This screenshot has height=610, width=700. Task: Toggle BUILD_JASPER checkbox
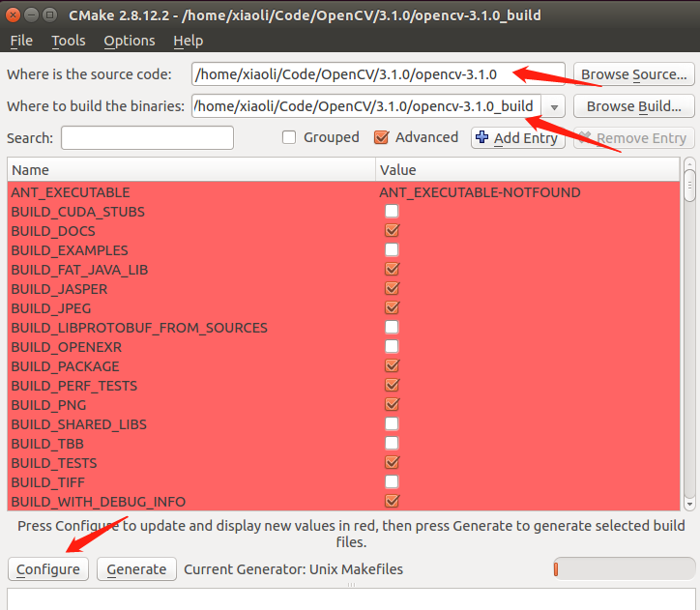[392, 288]
